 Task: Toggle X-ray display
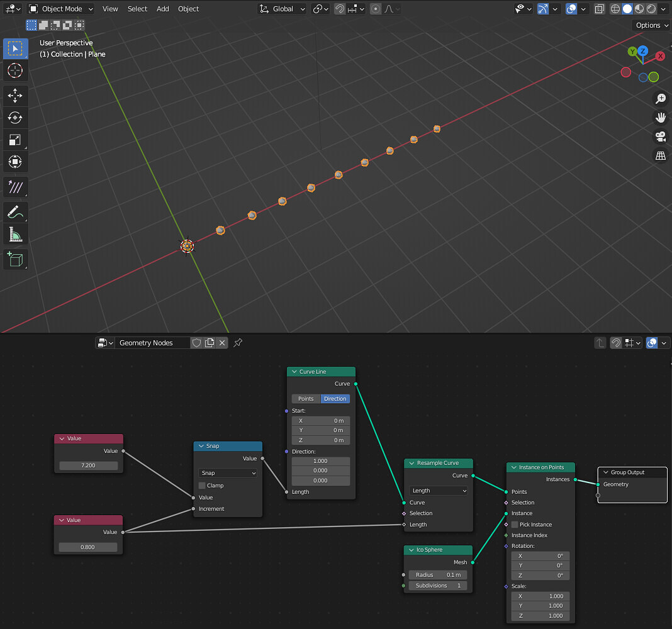(x=600, y=9)
